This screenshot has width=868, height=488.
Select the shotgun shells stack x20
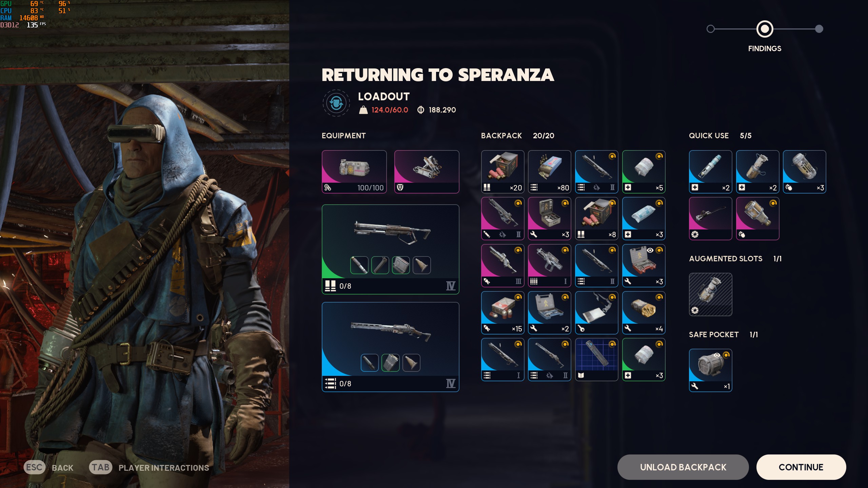[x=502, y=172]
